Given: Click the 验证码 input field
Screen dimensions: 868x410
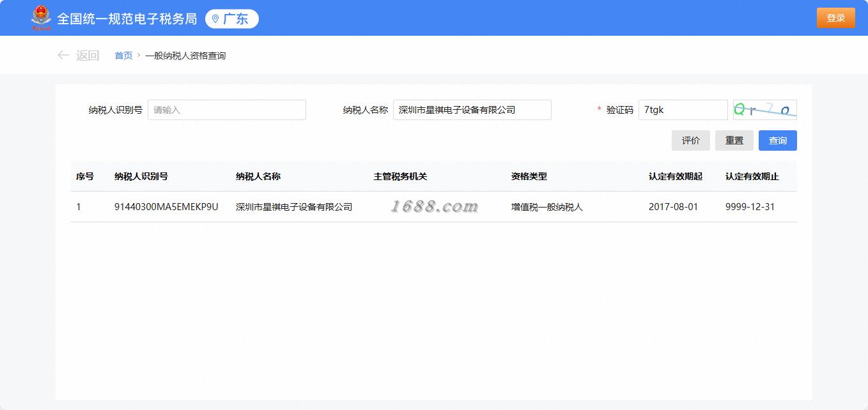Looking at the screenshot, I should coord(683,110).
